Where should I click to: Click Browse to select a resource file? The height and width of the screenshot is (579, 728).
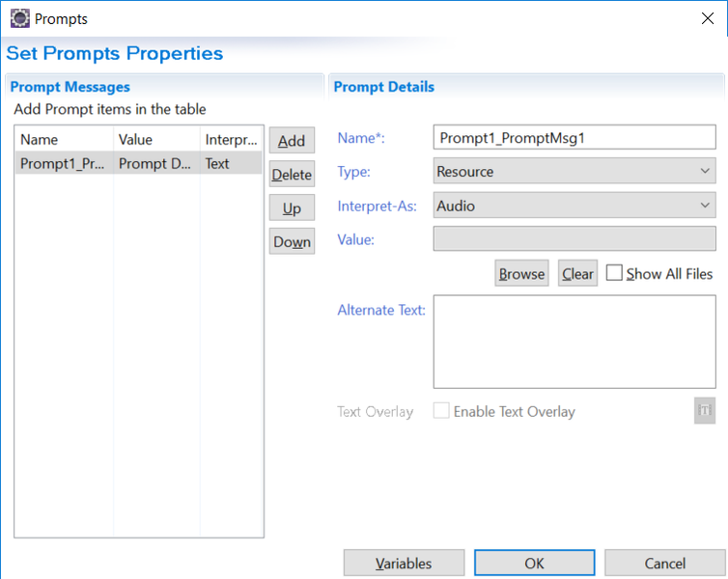click(521, 273)
